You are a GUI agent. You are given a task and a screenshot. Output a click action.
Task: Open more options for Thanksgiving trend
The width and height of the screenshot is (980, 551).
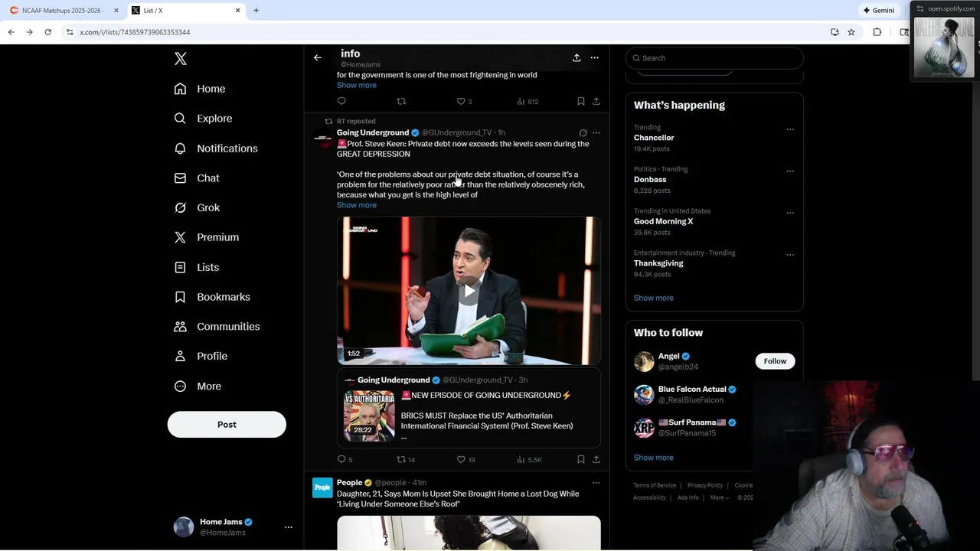tap(790, 255)
